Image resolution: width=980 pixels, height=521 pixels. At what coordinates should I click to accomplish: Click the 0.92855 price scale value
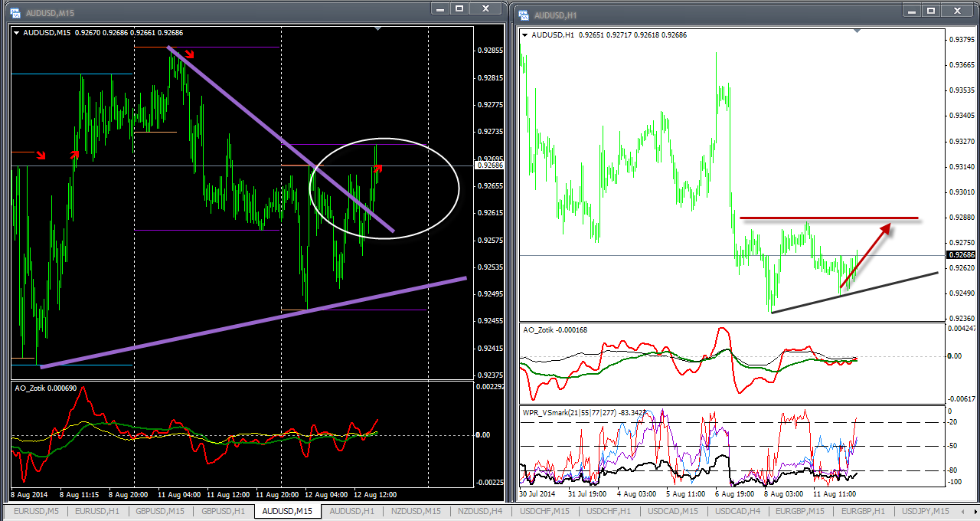click(x=489, y=51)
